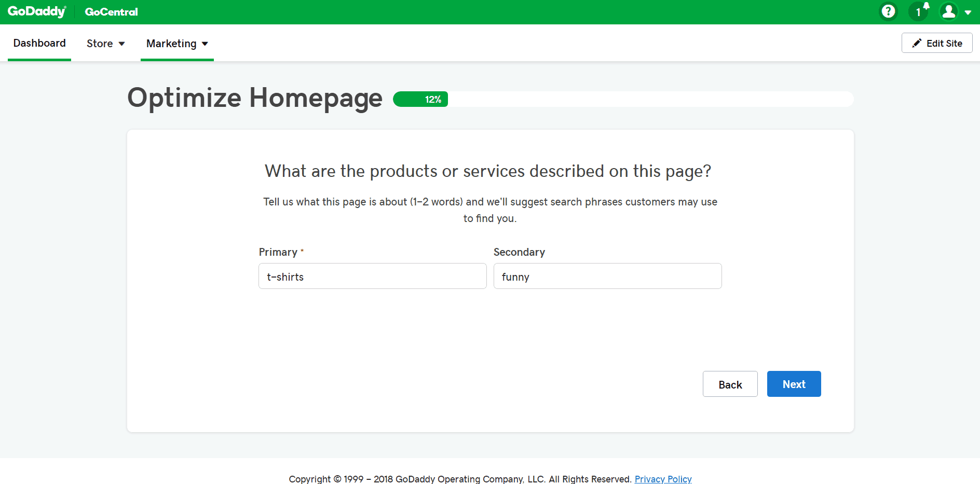The width and height of the screenshot is (980, 484).
Task: Click the Optimize Homepage heading
Action: click(x=255, y=98)
